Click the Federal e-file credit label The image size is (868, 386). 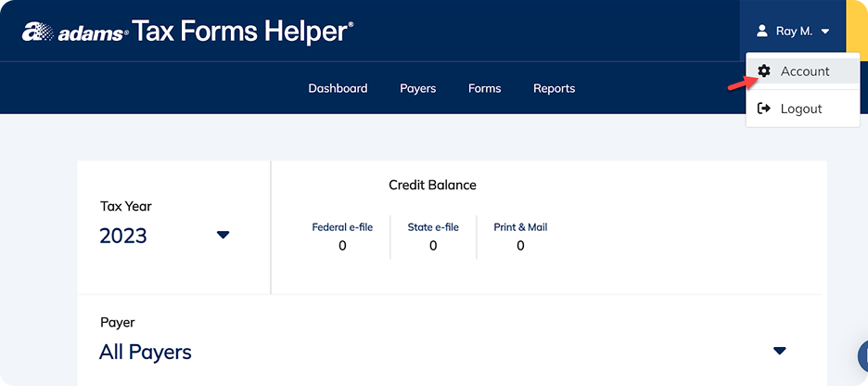[x=342, y=227]
